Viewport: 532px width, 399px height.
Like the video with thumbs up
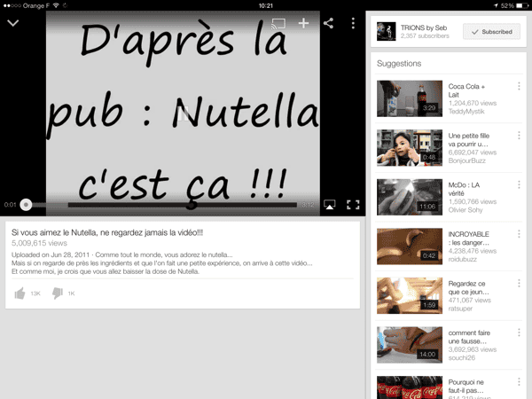[20, 293]
